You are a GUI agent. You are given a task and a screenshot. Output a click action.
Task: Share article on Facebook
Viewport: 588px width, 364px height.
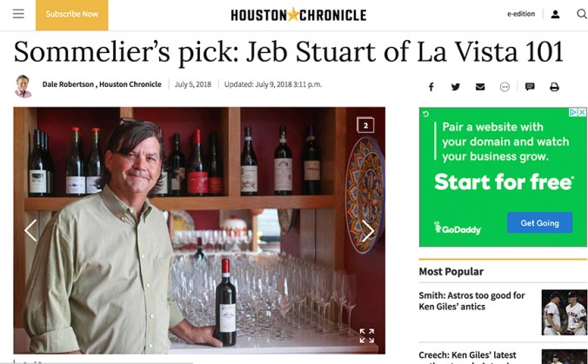click(431, 87)
